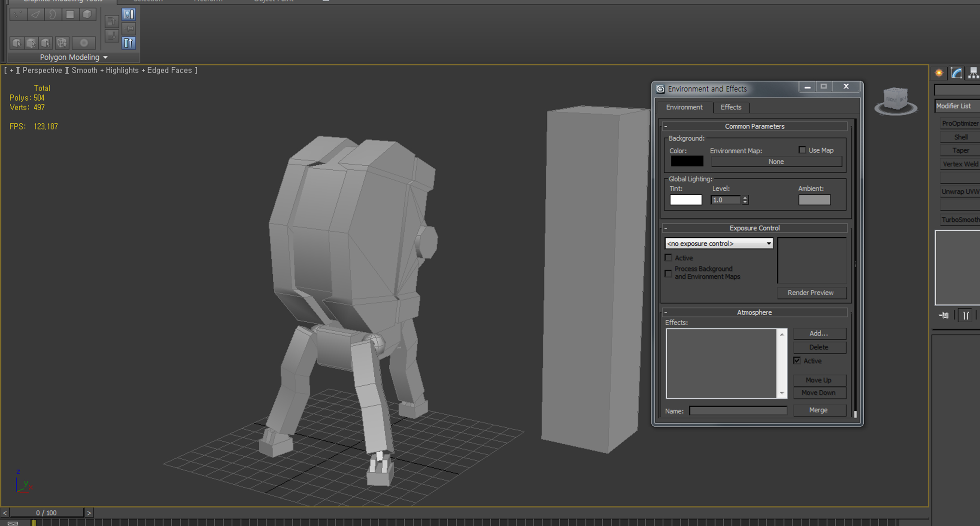Select Border sub-object level icon
Image resolution: width=980 pixels, height=526 pixels.
tap(52, 14)
